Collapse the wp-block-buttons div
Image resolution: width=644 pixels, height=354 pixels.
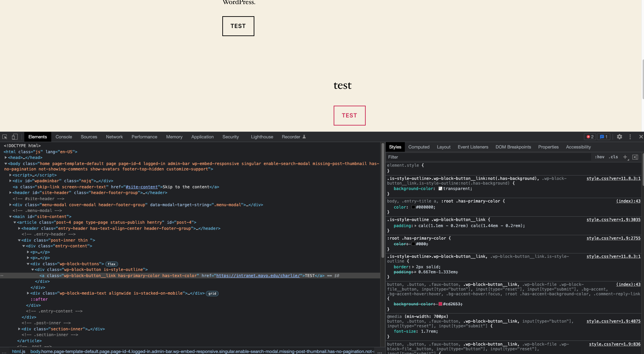[28, 264]
